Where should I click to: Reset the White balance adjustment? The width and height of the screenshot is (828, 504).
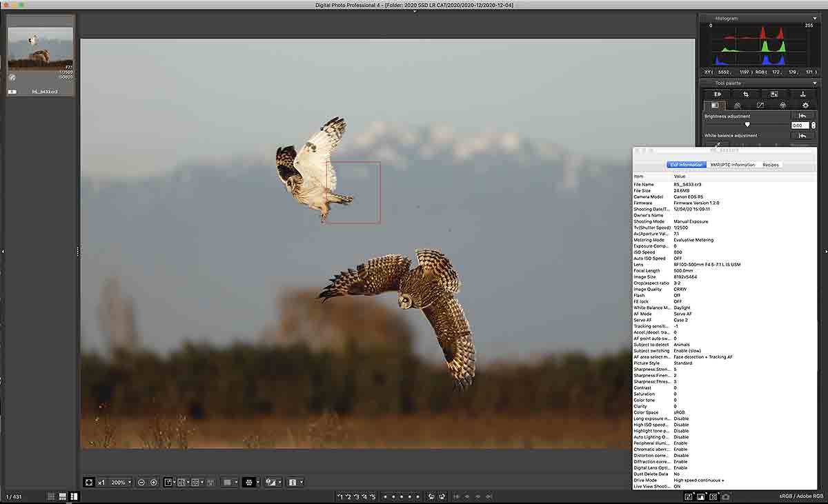click(802, 136)
